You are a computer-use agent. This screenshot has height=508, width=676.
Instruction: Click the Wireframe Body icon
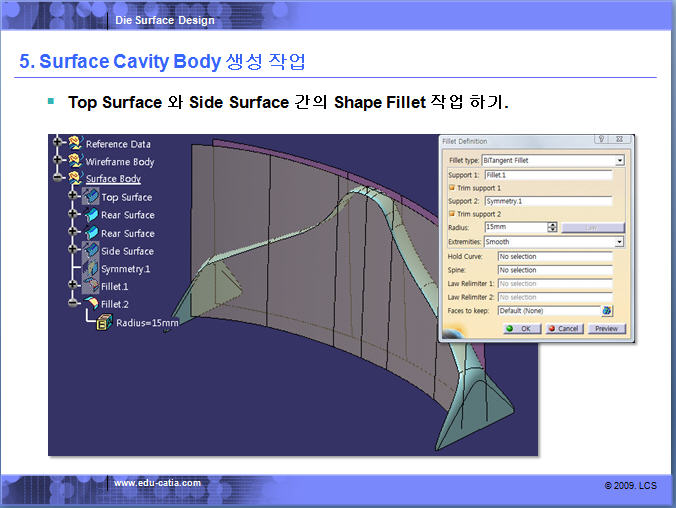point(75,161)
